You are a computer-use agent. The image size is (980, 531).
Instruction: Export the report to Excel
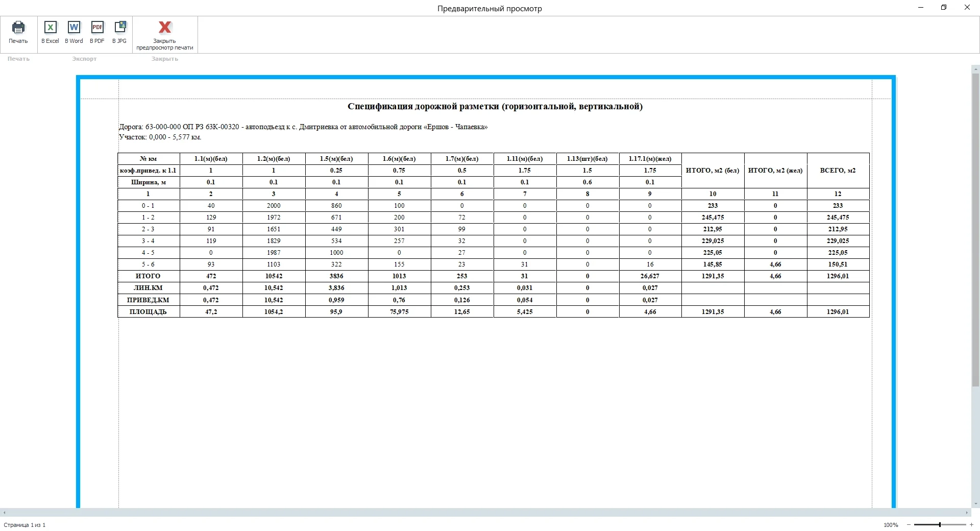pos(50,28)
